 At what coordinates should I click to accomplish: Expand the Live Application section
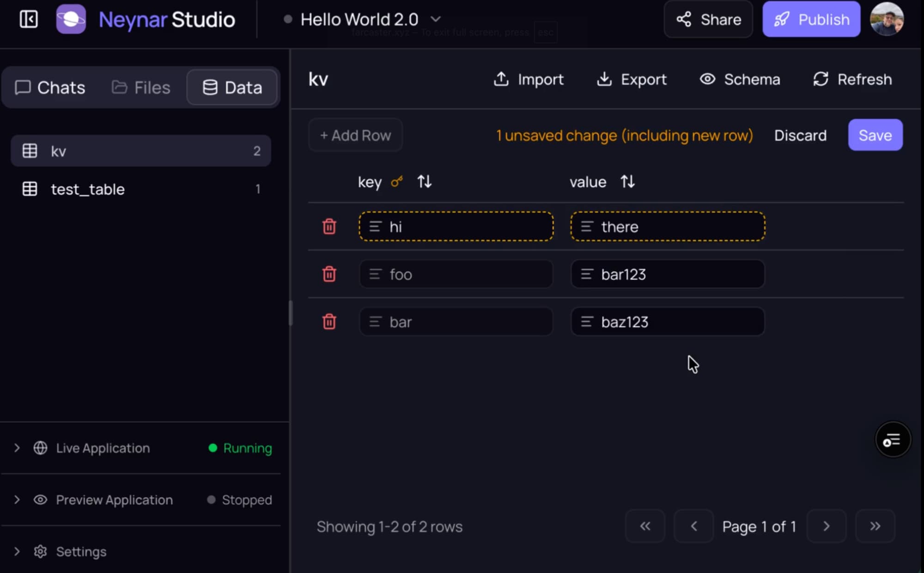(17, 448)
